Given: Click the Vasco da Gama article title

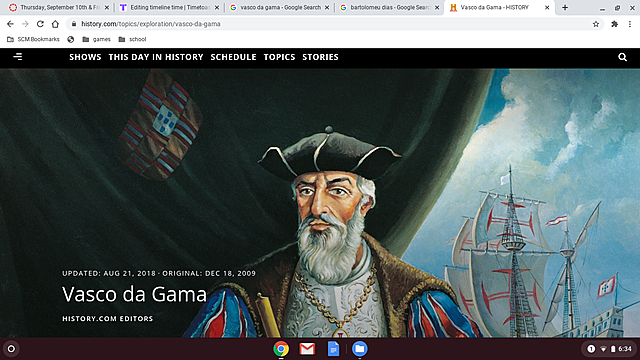Looking at the screenshot, I should (x=134, y=294).
